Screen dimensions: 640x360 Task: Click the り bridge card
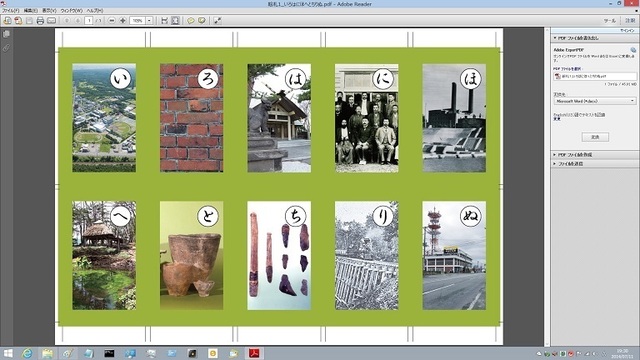pyautogui.click(x=367, y=255)
